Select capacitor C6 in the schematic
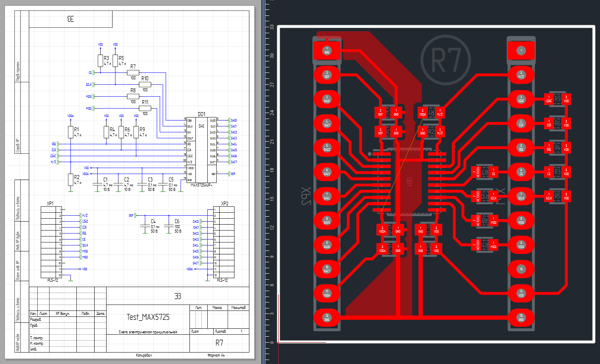 [x=168, y=225]
